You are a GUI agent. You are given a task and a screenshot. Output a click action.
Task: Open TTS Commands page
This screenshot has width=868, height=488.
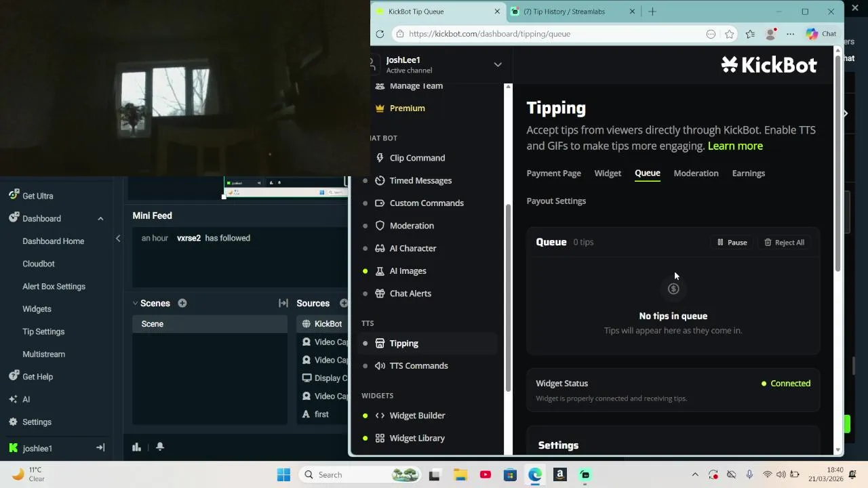[x=418, y=366]
